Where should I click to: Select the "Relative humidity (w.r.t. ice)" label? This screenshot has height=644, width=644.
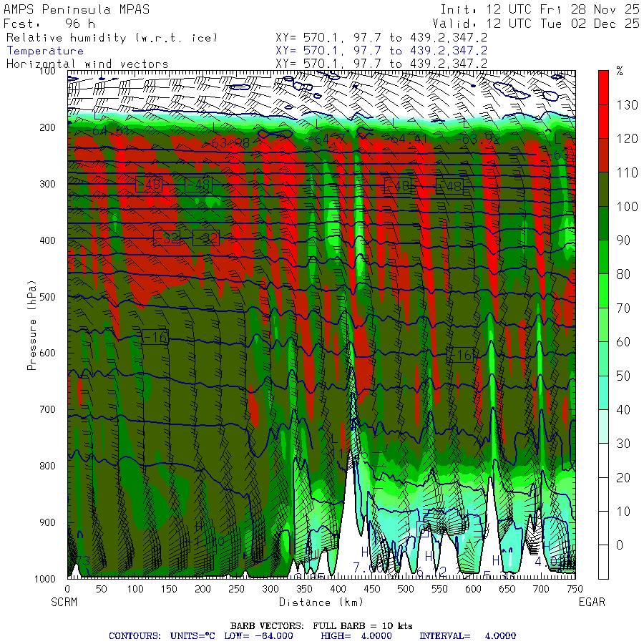tap(112, 38)
